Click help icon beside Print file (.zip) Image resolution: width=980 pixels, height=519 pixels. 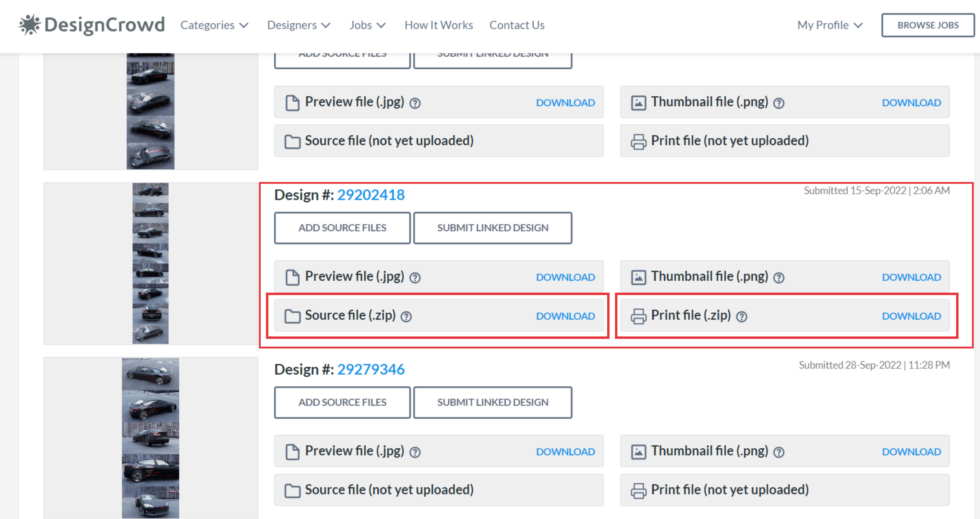coord(741,317)
